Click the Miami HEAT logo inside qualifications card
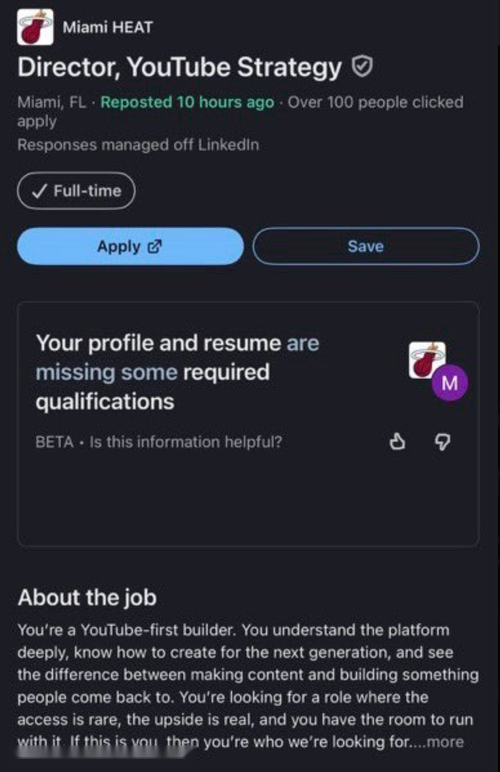 tap(426, 359)
